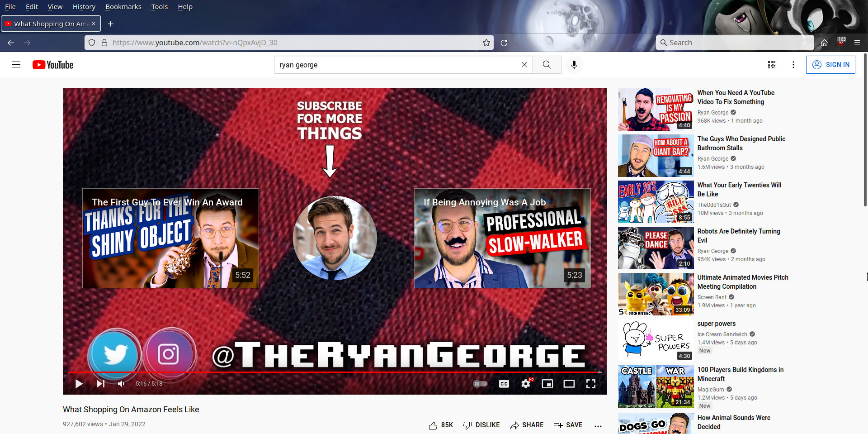Viewport: 868px width, 434px height.
Task: Open 100 Players Build Kingdoms in Minecraft
Action: [x=741, y=374]
